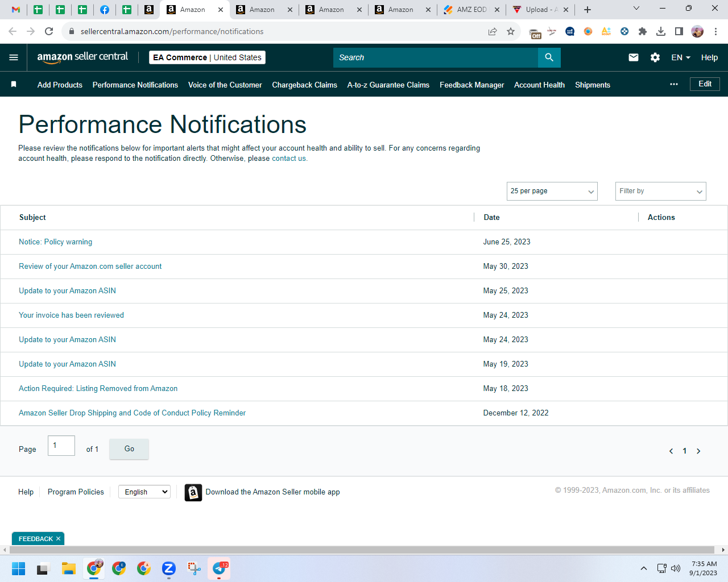The image size is (728, 582).
Task: Toggle Chrome side panel icon
Action: 679,31
